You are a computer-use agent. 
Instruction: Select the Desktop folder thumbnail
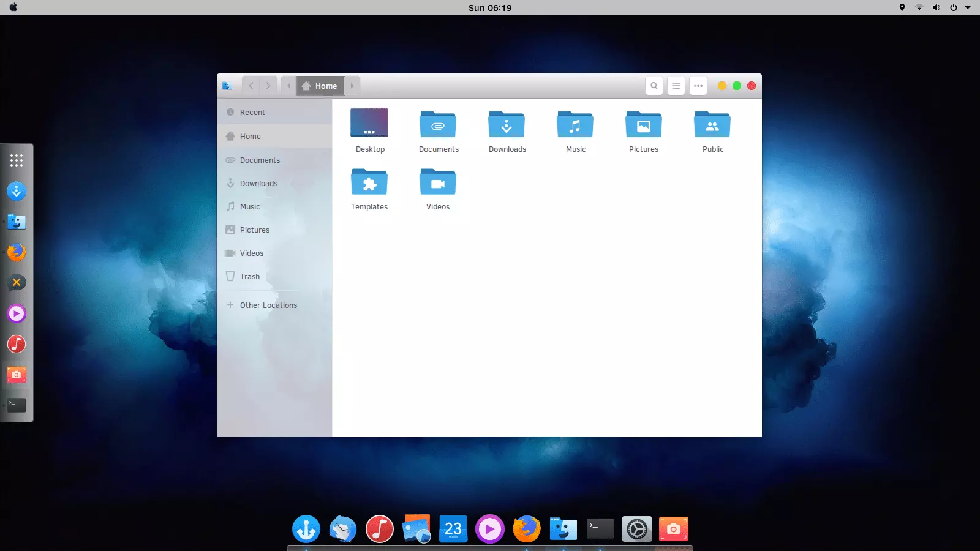[369, 123]
